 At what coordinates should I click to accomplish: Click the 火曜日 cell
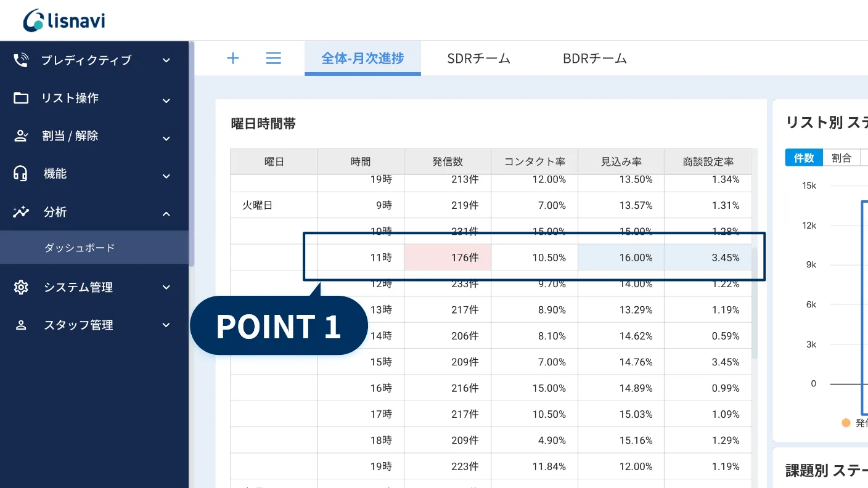click(x=274, y=205)
